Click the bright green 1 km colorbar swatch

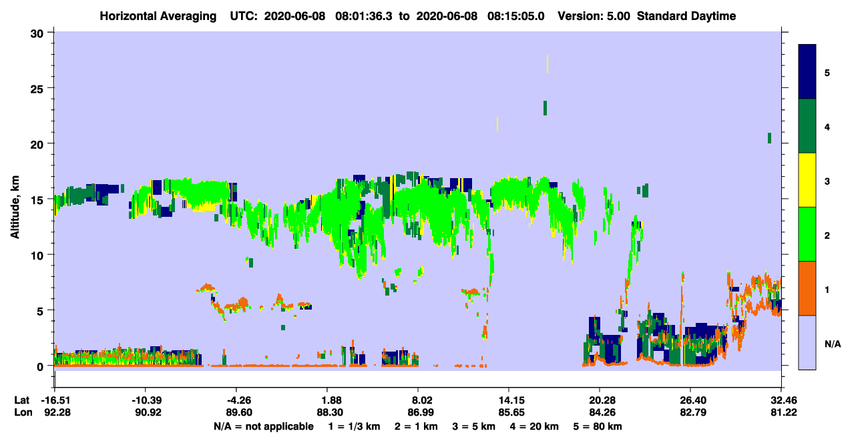(807, 234)
